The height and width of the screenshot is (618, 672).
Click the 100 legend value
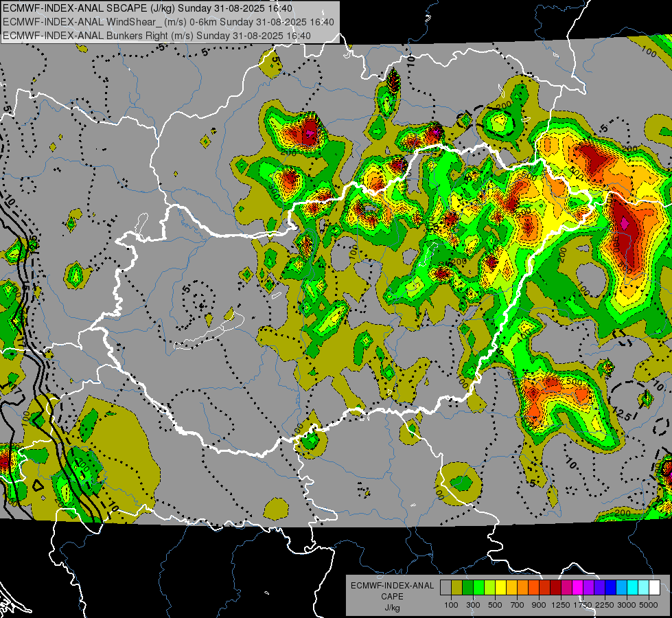click(x=451, y=605)
